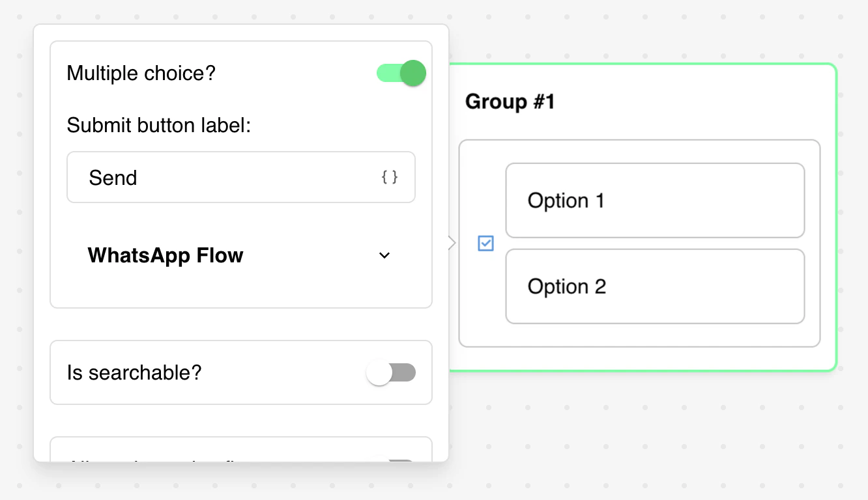Viewport: 868px width, 500px height.
Task: Enable the Is searchable option
Action: pos(391,372)
